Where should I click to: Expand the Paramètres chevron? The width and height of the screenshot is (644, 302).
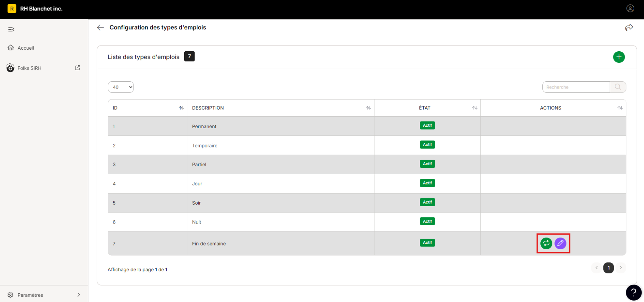tap(79, 295)
